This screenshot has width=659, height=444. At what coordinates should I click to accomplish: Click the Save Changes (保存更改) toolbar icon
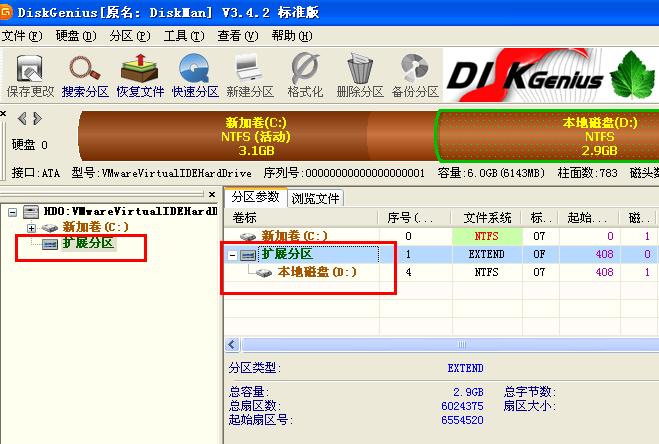pos(30,76)
